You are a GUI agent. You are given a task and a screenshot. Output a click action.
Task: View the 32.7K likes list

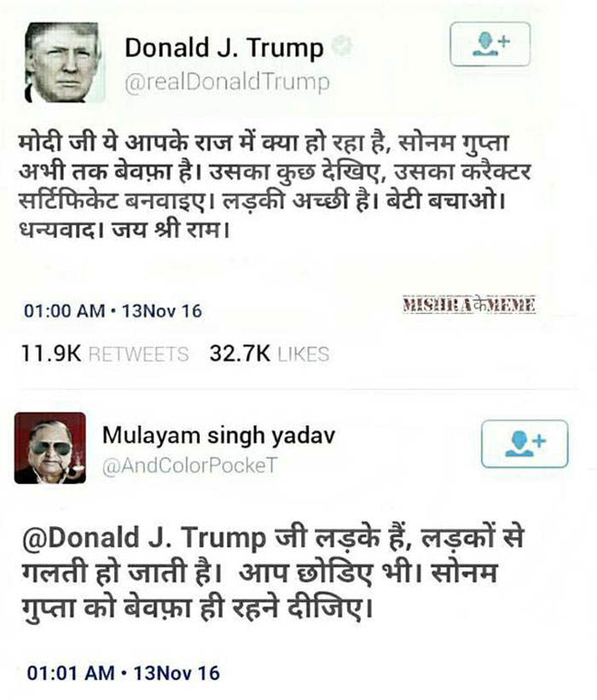pos(270,354)
